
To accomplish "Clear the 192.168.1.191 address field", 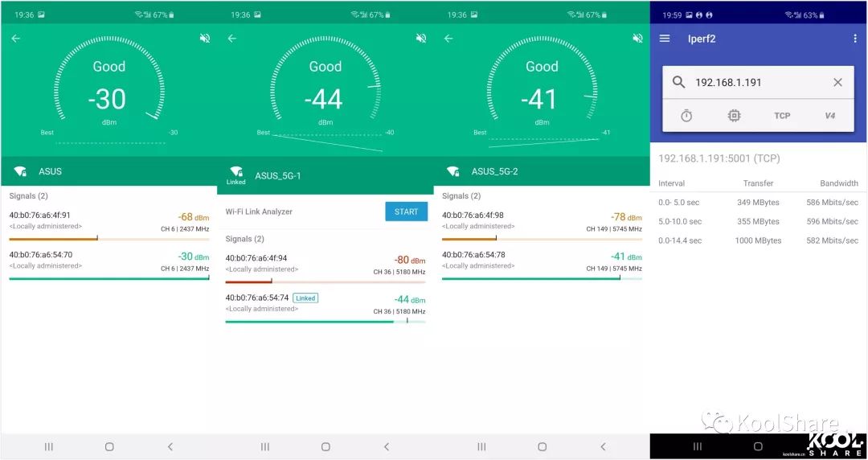I will (837, 83).
